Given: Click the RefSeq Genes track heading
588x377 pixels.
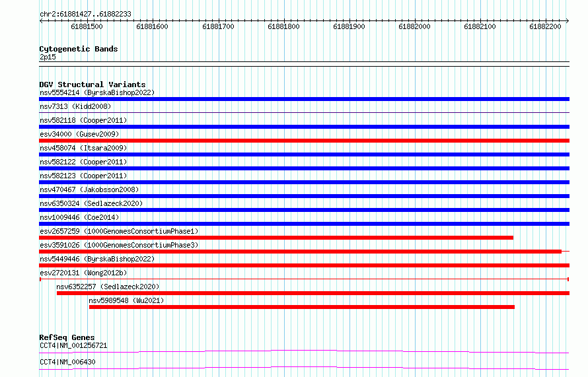Looking at the screenshot, I should tap(67, 337).
